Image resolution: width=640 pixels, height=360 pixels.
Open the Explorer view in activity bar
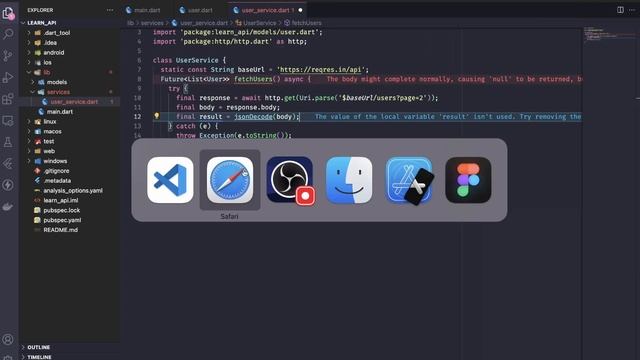[8, 13]
